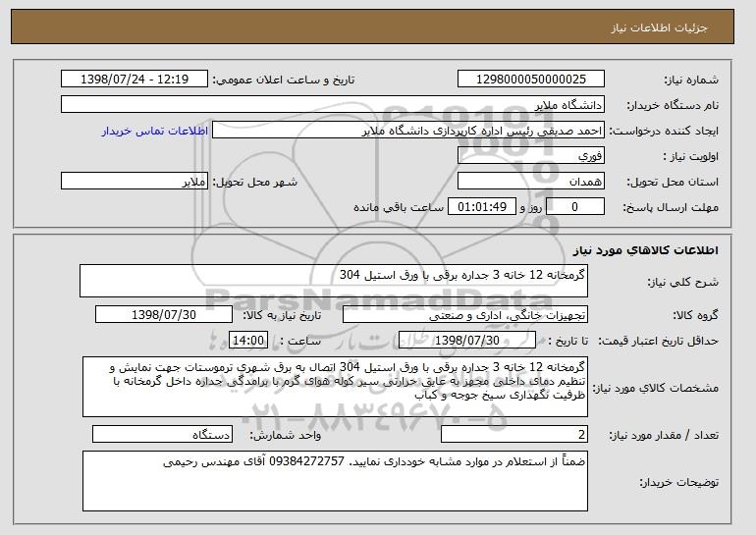The height and width of the screenshot is (535, 756).
Task: Click the label شماره نیاز
Action: [691, 80]
